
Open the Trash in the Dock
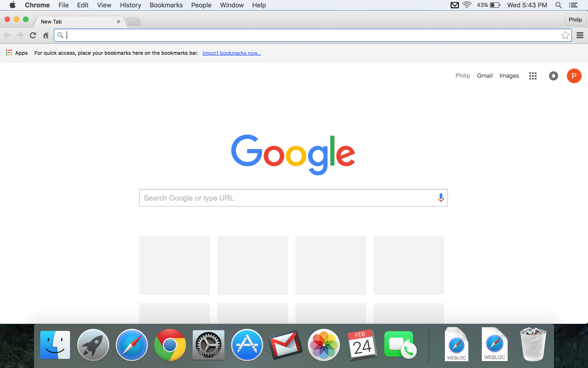coord(533,344)
